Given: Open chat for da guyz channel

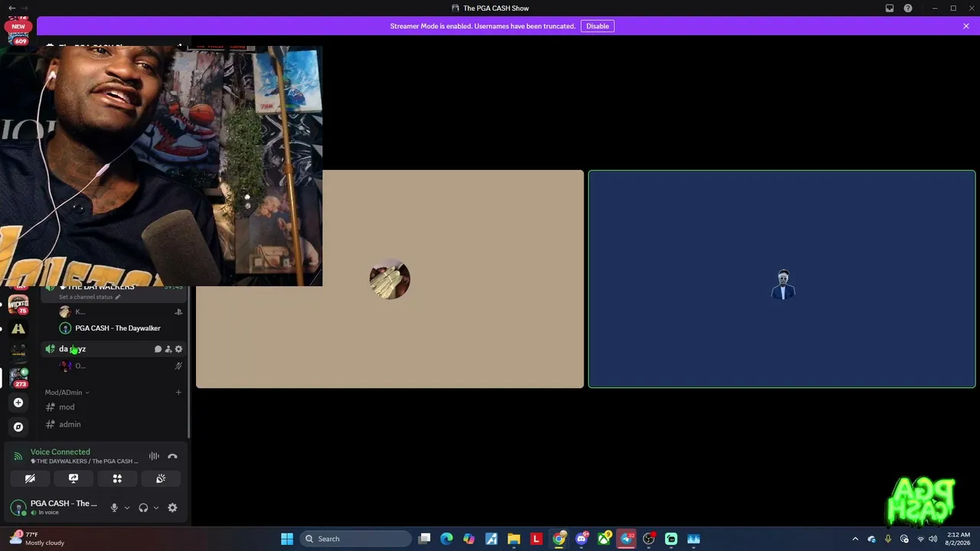Looking at the screenshot, I should (x=158, y=349).
